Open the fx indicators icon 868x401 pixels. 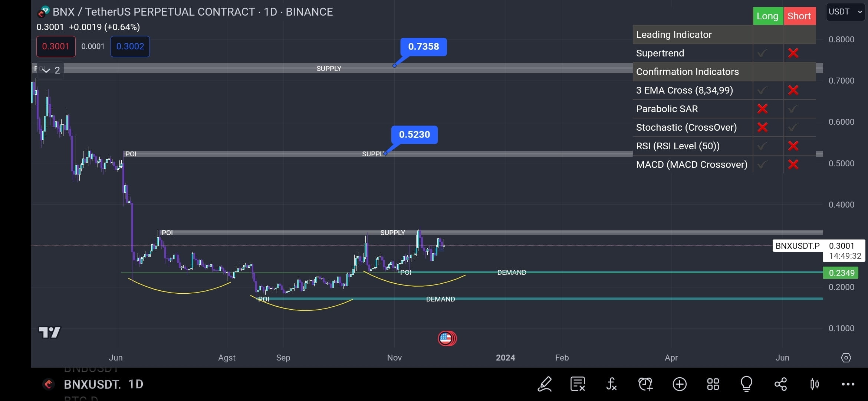611,384
